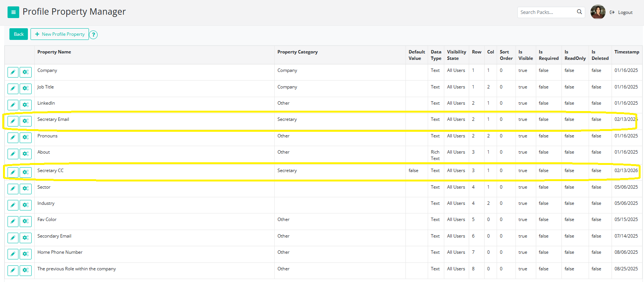Open settings gears for Job Title row
The height and width of the screenshot is (282, 644).
point(25,88)
